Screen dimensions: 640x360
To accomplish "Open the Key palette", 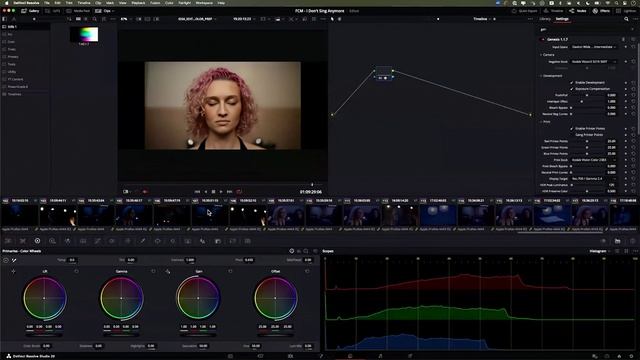I will click(218, 241).
